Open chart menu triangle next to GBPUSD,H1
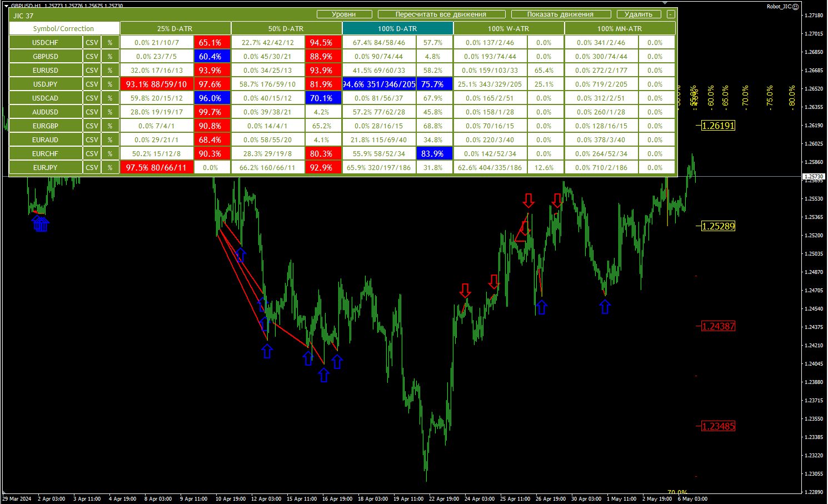The width and height of the screenshot is (828, 504). tap(6, 6)
